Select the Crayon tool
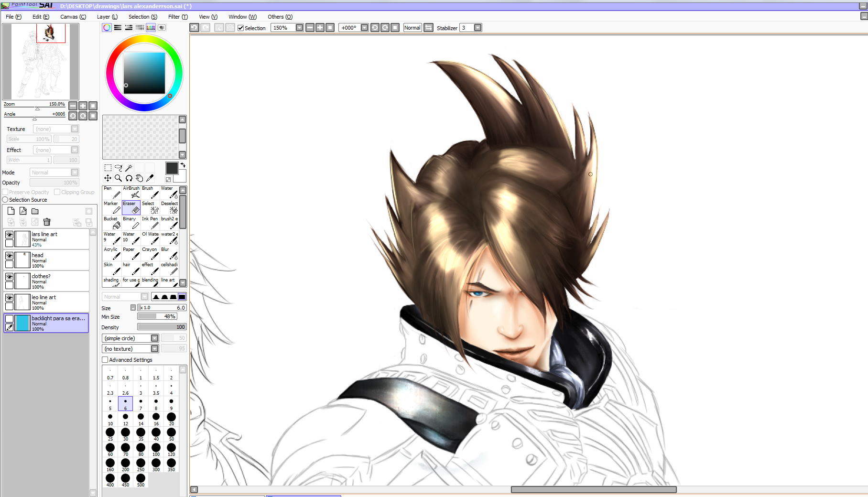Screen dimensions: 868x497 150,253
